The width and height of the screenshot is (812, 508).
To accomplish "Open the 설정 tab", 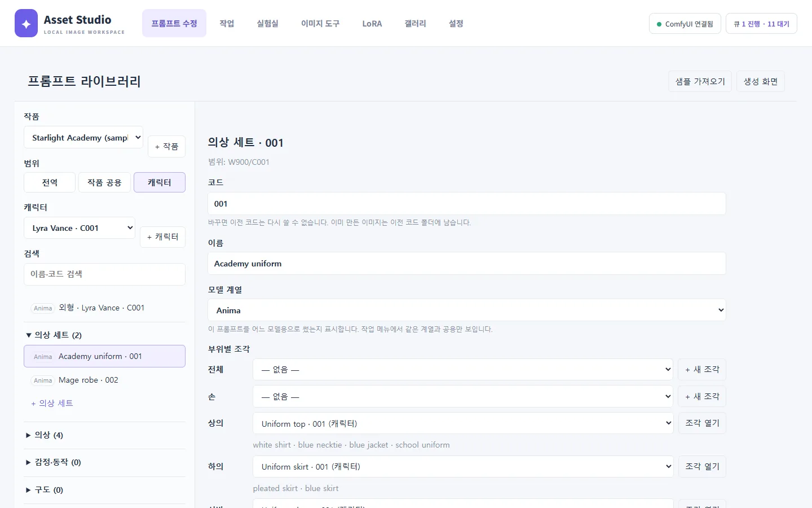I will 456,23.
